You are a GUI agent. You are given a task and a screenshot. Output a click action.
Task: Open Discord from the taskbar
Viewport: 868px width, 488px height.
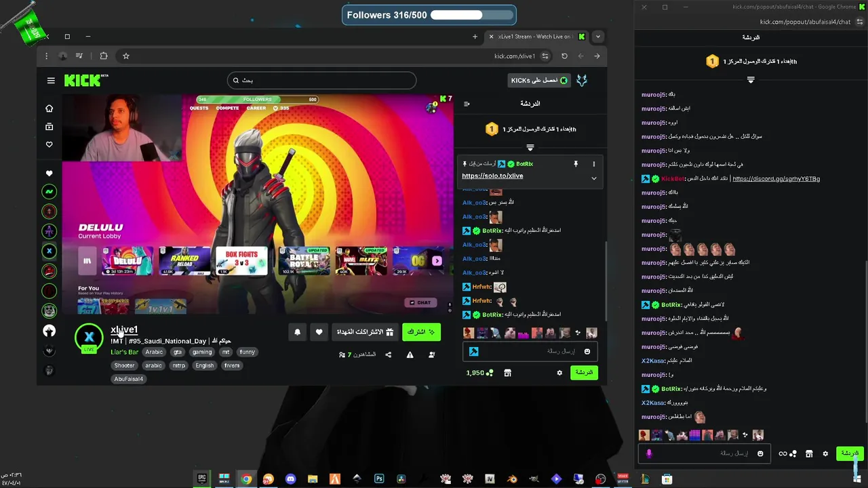click(x=290, y=479)
